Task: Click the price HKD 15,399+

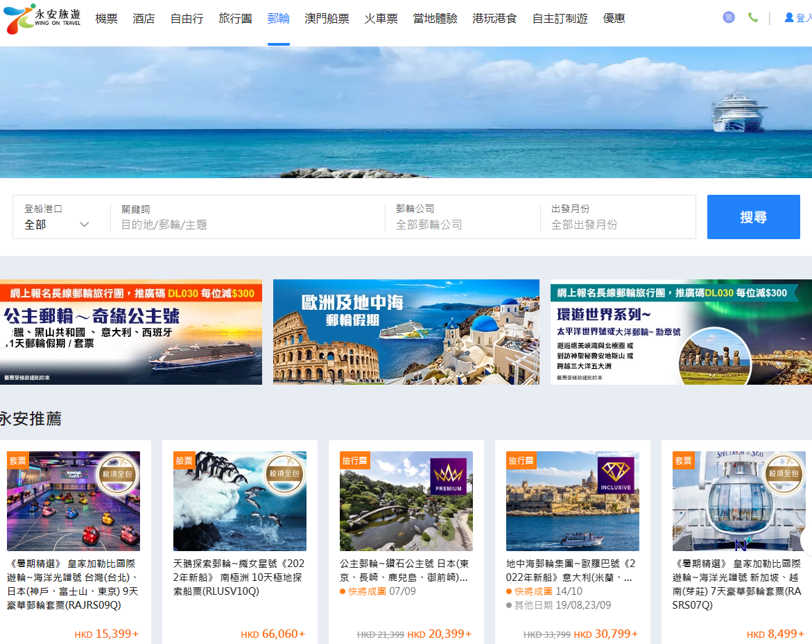Action: [107, 634]
